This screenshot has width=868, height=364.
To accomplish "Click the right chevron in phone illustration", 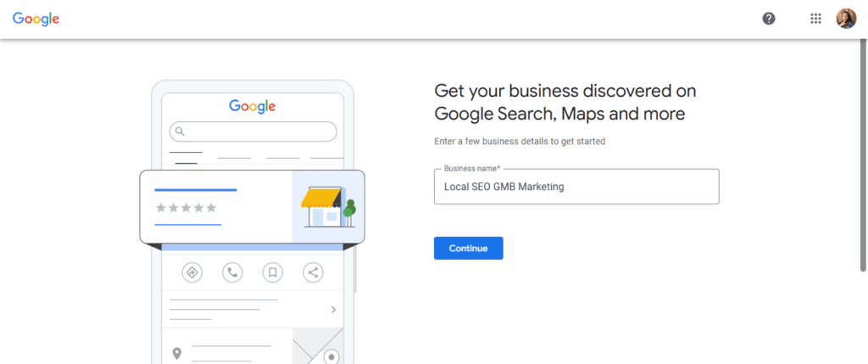I will pos(334,310).
